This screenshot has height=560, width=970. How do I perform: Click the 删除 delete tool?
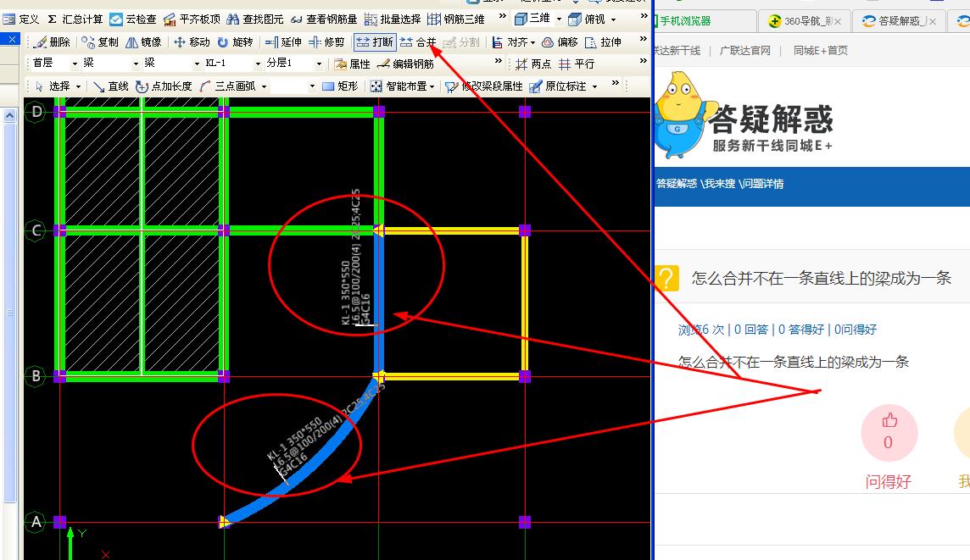point(53,42)
